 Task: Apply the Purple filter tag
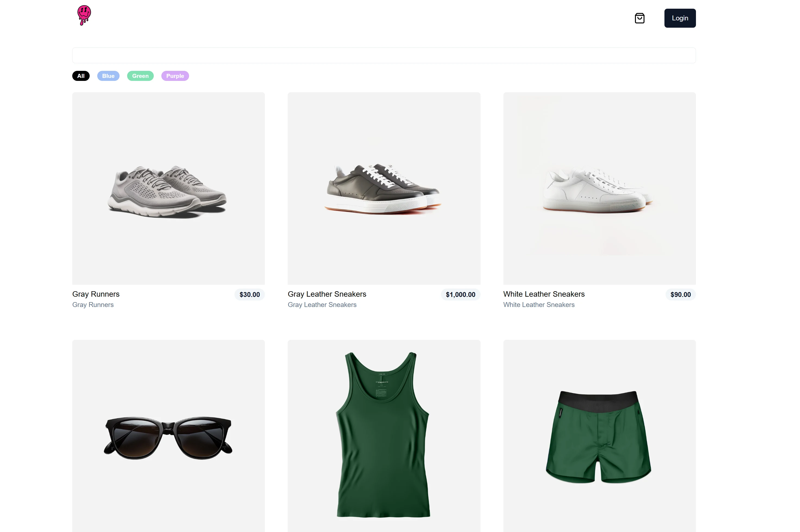click(175, 76)
